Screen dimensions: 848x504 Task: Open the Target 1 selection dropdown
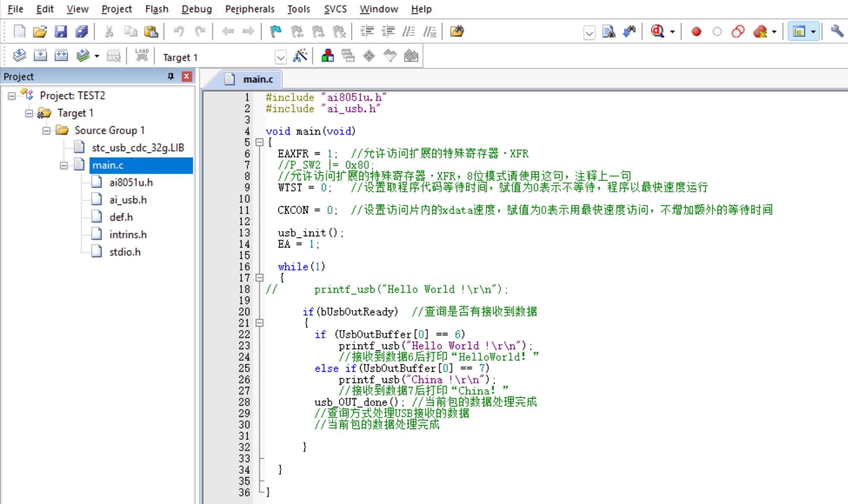click(x=281, y=57)
